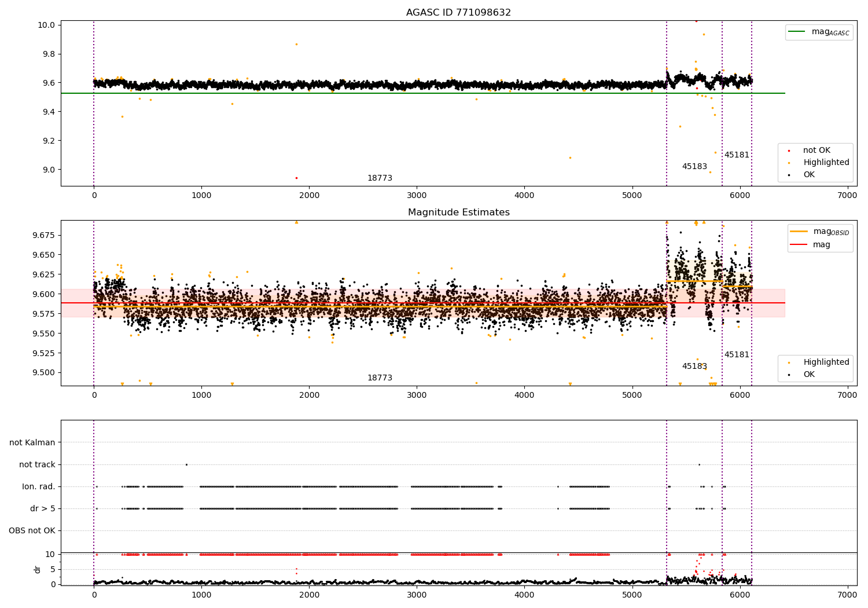Click the "9.575" y-tick label
This screenshot has height=608, width=868.
(x=43, y=314)
